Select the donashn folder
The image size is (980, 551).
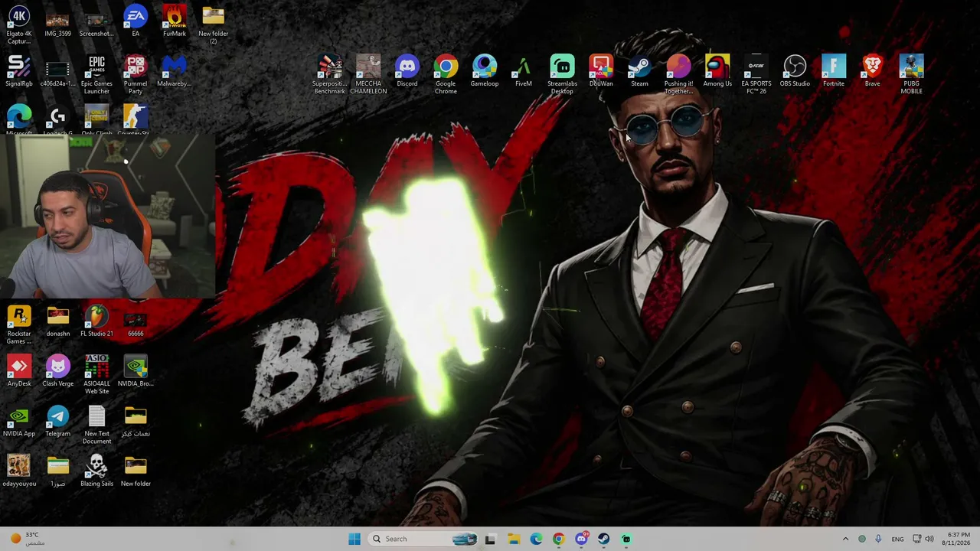[58, 321]
